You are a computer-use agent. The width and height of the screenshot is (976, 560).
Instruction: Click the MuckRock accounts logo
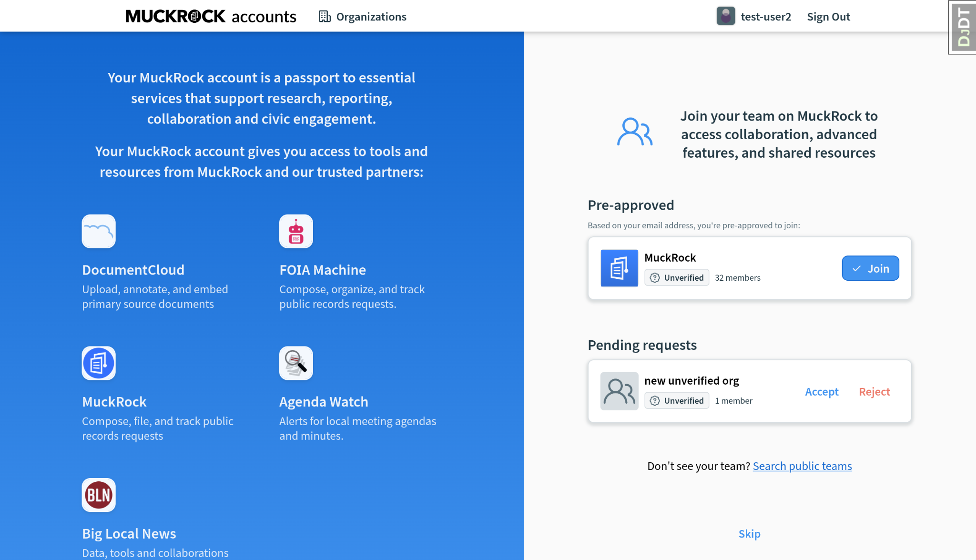pos(211,17)
